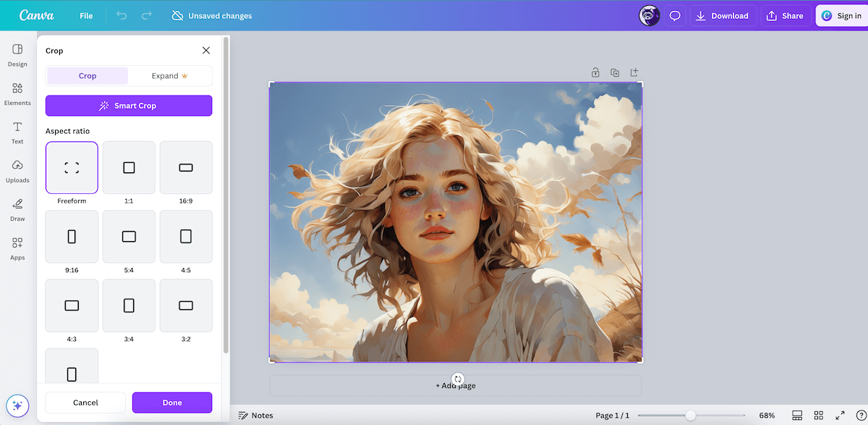Screen dimensions: 868x425
Task: Open grid view of pages
Action: (818, 415)
